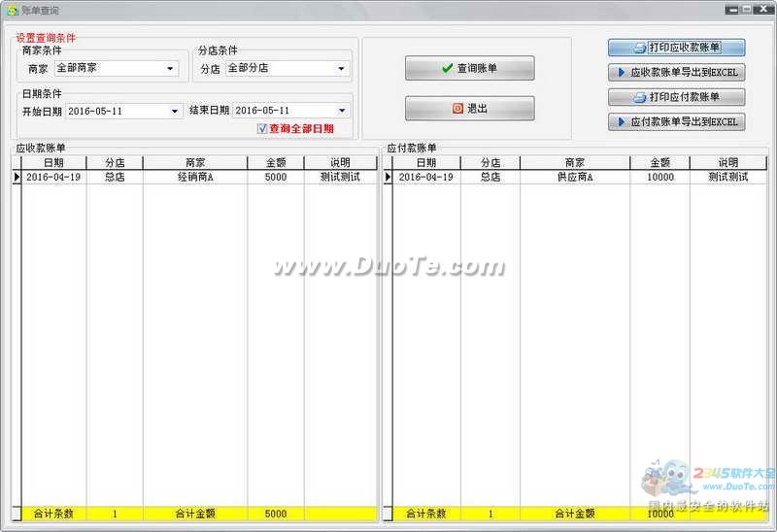Viewport: 777px width, 532px height.
Task: Select amount 5000 in 经销商A row
Action: tap(276, 177)
